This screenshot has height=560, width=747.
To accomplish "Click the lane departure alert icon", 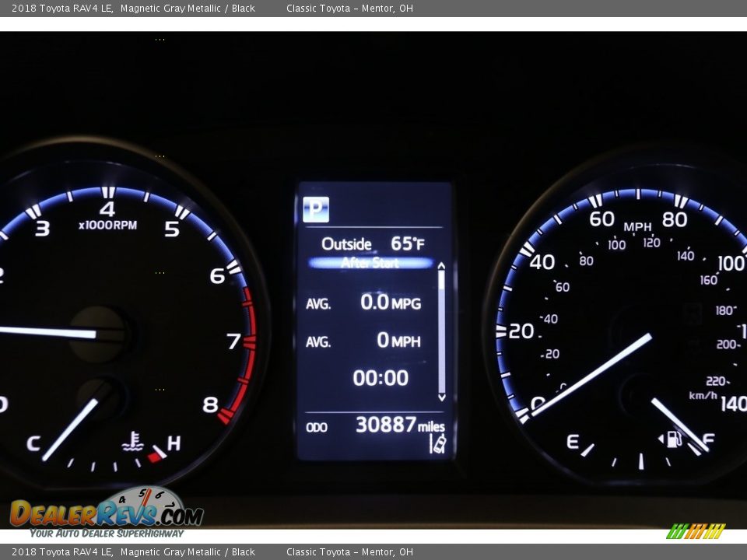I will click(438, 443).
